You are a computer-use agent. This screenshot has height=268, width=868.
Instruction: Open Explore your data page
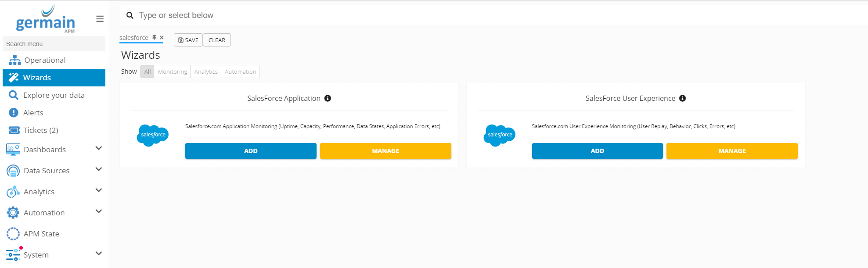(54, 95)
